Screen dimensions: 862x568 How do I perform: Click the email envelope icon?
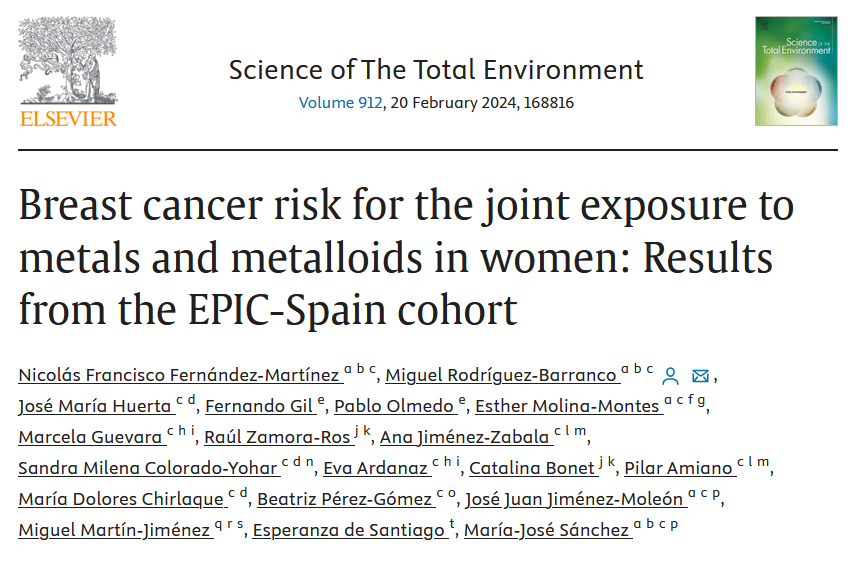click(x=700, y=376)
